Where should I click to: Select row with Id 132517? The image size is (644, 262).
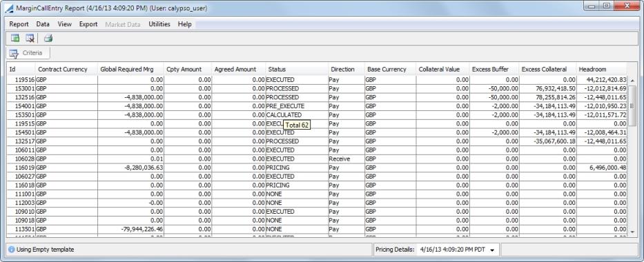317,141
